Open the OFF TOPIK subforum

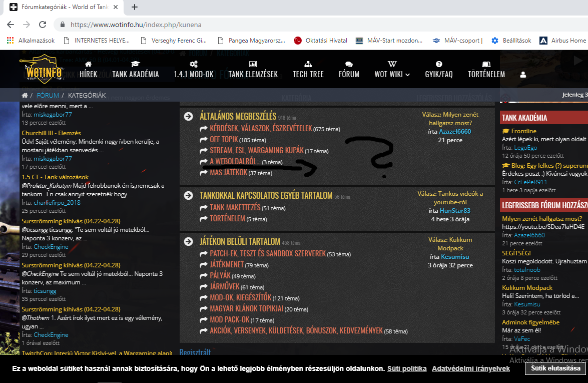(224, 140)
